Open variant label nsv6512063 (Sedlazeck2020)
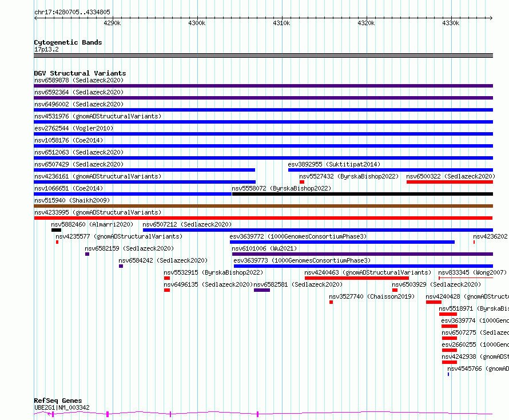509x420 pixels. pyautogui.click(x=79, y=152)
